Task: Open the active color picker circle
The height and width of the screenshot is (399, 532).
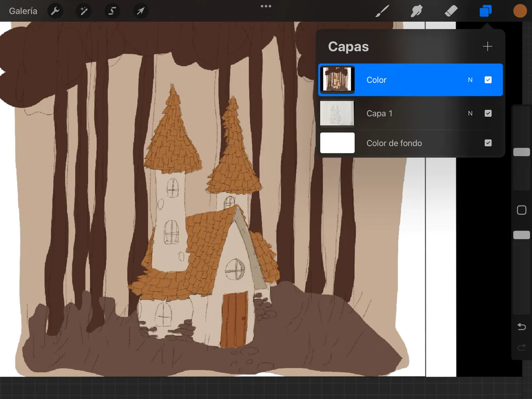Action: [520, 11]
